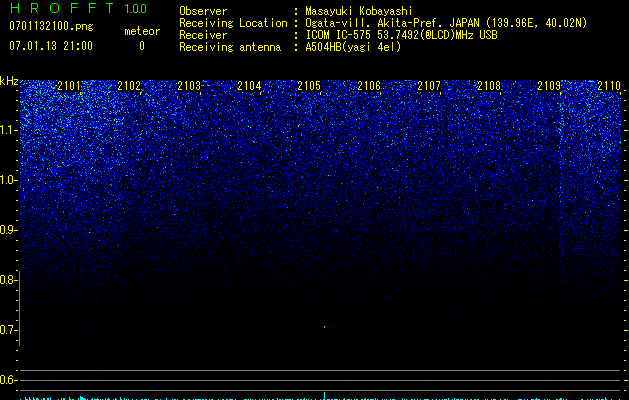Click the 2106 time marker
This screenshot has height=400, width=629.
pyautogui.click(x=369, y=86)
